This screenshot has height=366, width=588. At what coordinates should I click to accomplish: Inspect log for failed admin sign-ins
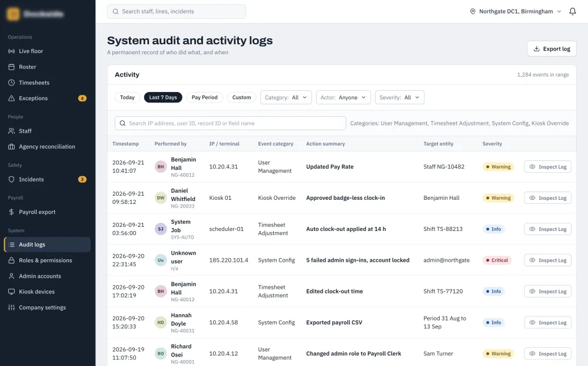(x=547, y=260)
